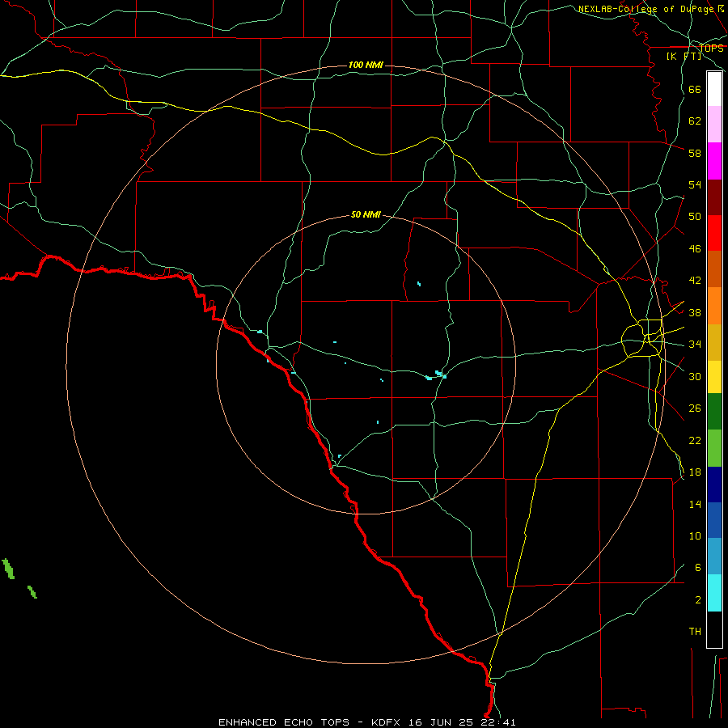This screenshot has width=728, height=728.
Task: Select the bright red 46-50 kft swatch
Action: [714, 233]
